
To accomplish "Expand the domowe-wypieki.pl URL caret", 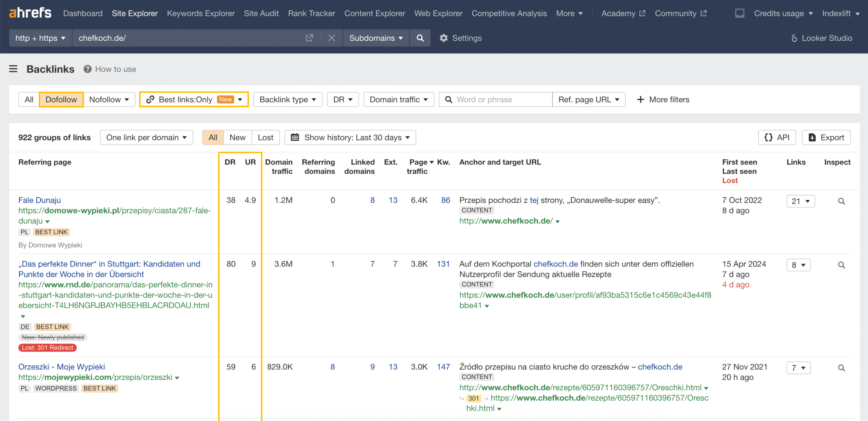I will click(47, 222).
